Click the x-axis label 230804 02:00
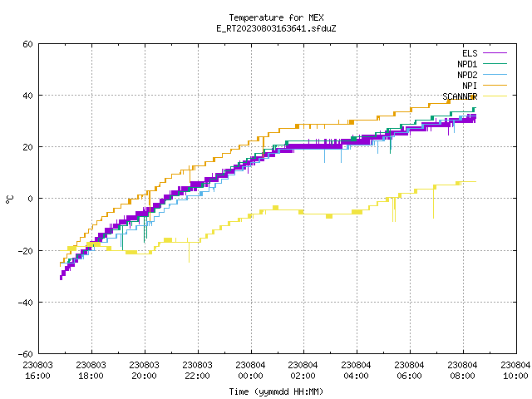The width and height of the screenshot is (532, 399). (x=303, y=371)
